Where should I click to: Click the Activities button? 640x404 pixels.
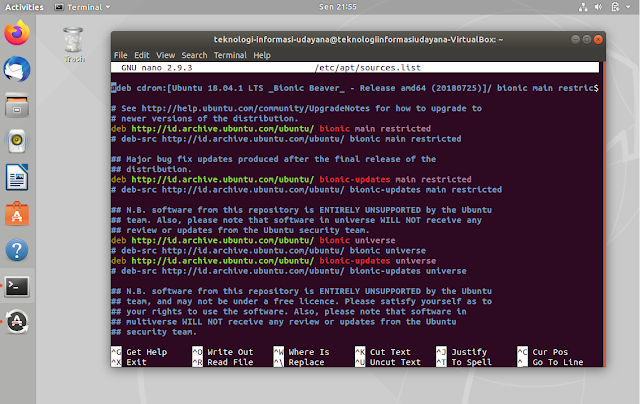(x=24, y=7)
